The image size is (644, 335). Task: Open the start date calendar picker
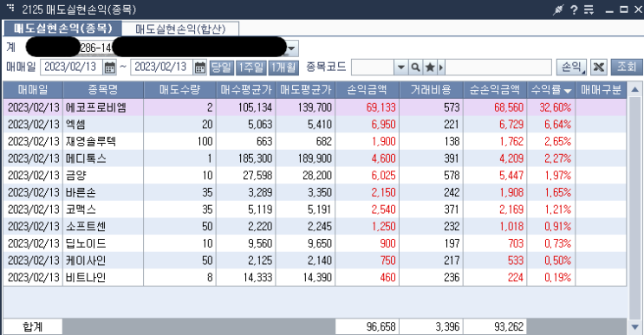110,68
